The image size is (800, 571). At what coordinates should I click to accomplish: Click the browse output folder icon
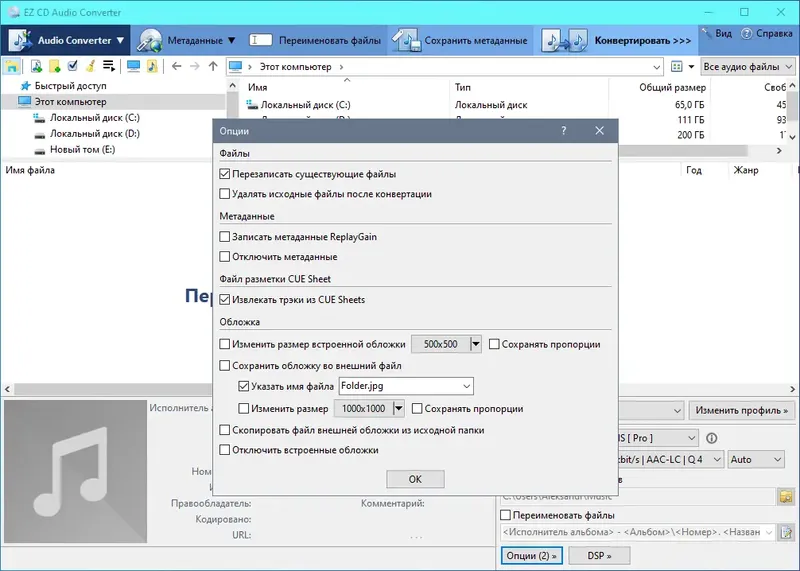click(x=786, y=496)
